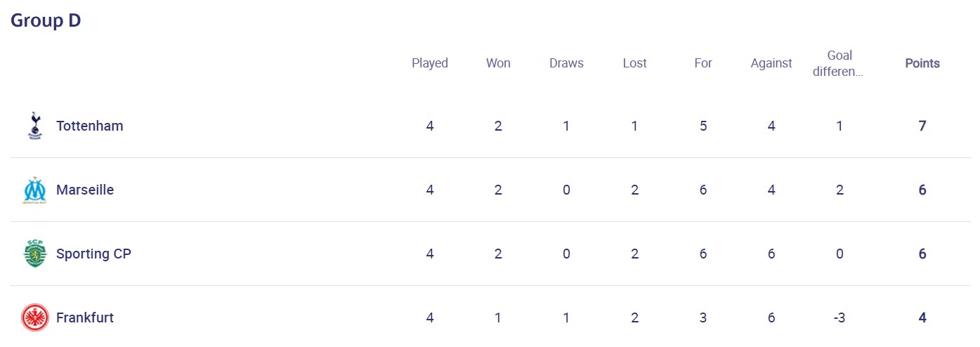The image size is (980, 347).
Task: Click the Marseille club logo
Action: tap(34, 190)
